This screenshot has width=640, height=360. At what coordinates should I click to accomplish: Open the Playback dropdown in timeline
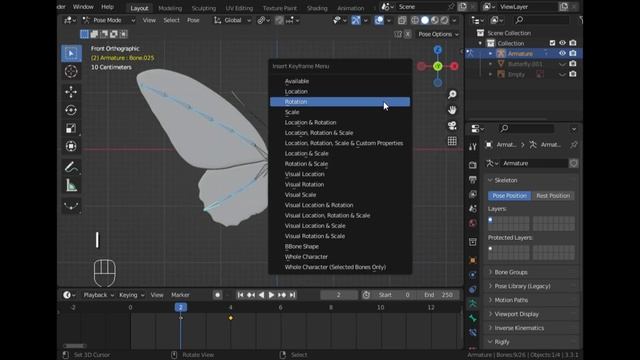[x=98, y=295]
